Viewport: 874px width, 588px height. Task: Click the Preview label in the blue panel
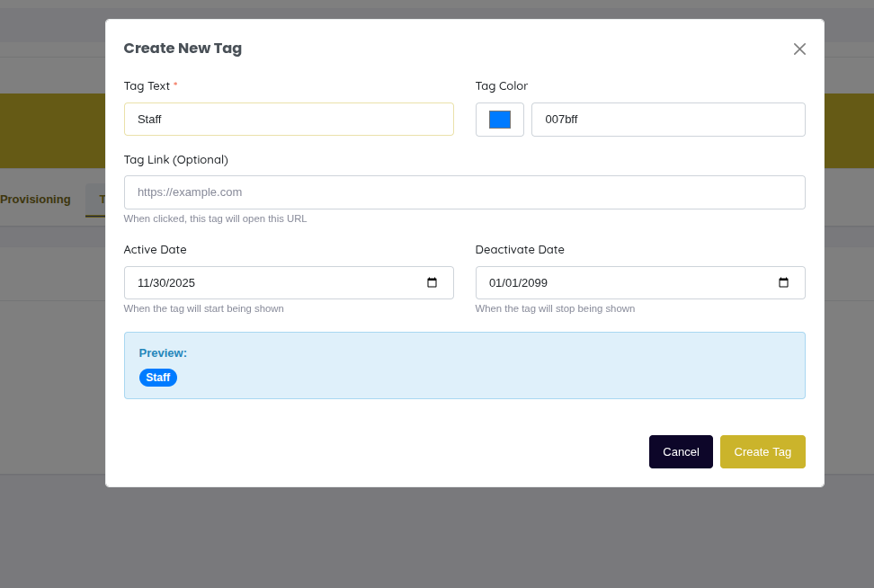pos(163,352)
